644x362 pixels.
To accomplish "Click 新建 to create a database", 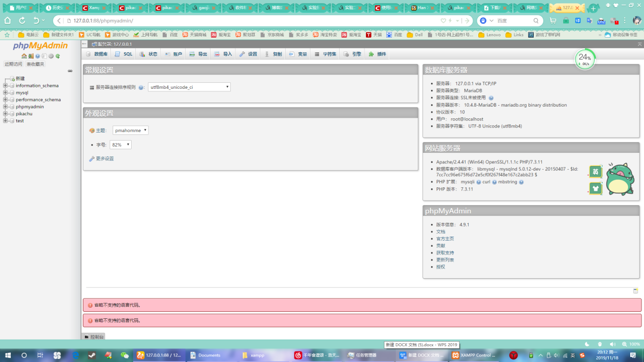I will point(20,79).
